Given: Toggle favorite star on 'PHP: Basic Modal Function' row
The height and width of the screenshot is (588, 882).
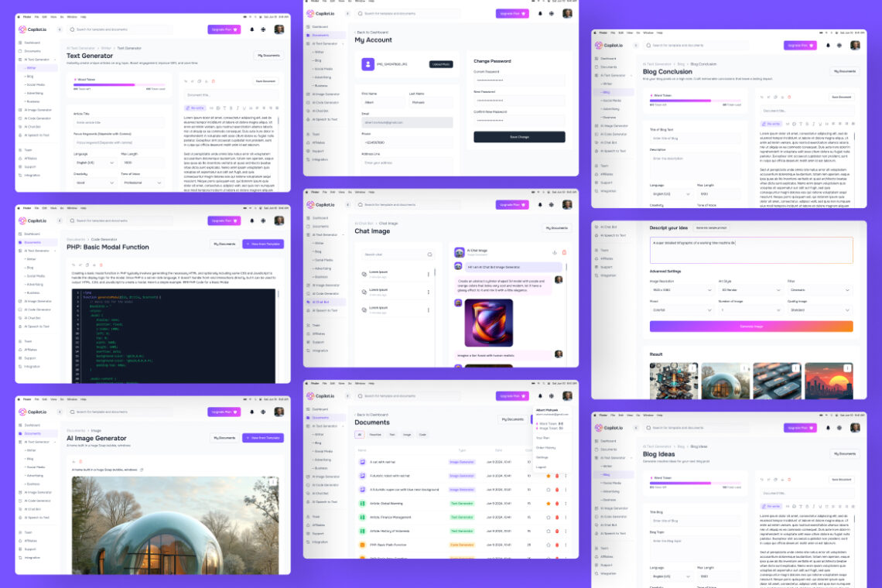Looking at the screenshot, I should [548, 545].
